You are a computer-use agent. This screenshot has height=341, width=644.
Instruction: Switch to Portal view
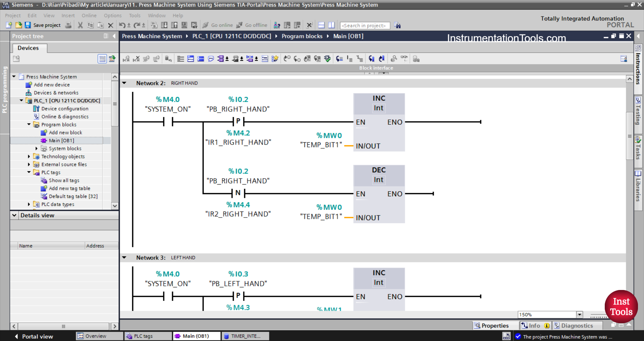tap(34, 336)
